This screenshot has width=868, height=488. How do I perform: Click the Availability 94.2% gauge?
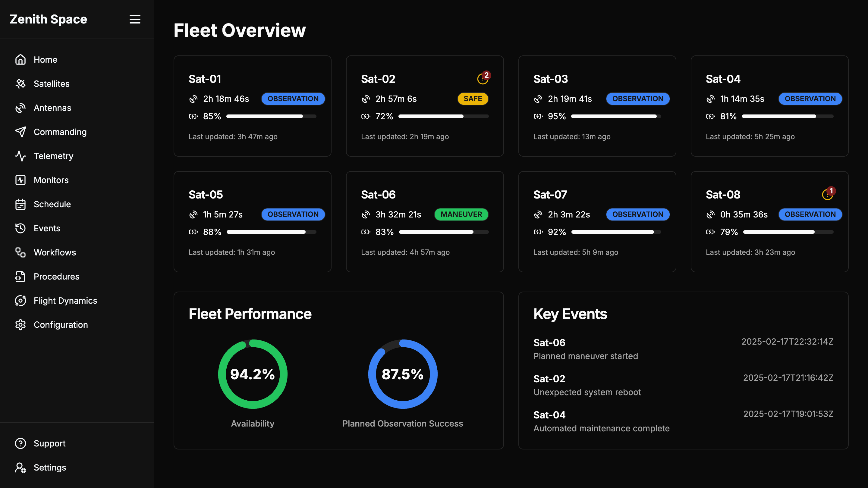click(252, 374)
